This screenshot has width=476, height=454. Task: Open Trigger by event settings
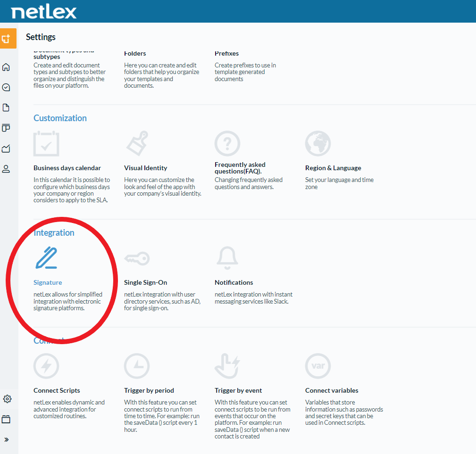(238, 391)
